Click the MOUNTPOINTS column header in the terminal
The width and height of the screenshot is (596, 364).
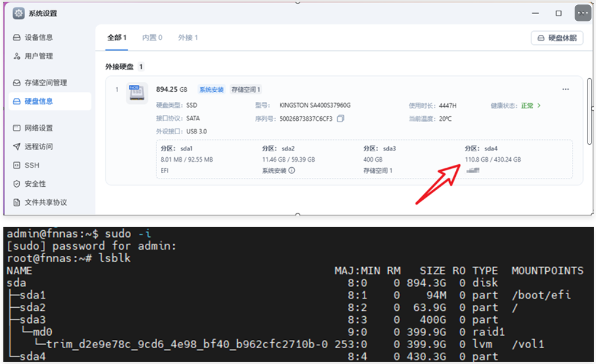coord(548,271)
